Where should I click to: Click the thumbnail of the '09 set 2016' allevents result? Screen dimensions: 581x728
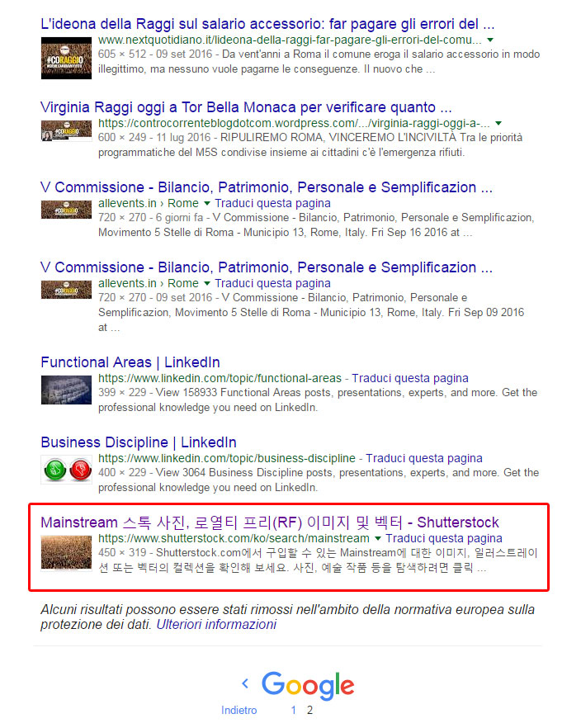tap(66, 290)
